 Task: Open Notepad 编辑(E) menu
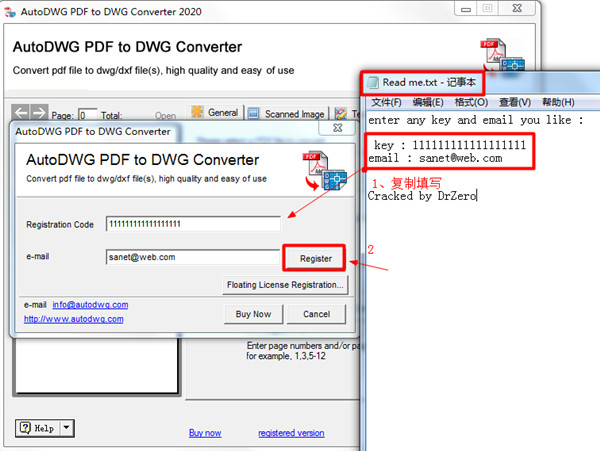(428, 102)
